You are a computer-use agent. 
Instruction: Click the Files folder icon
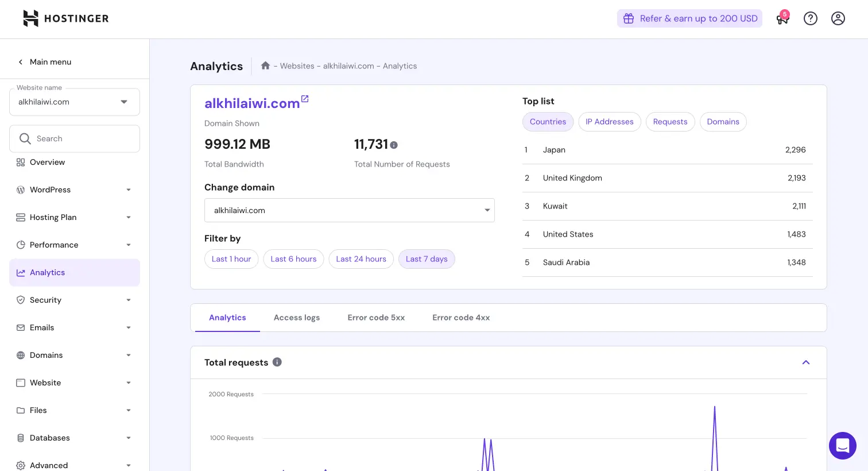21,410
